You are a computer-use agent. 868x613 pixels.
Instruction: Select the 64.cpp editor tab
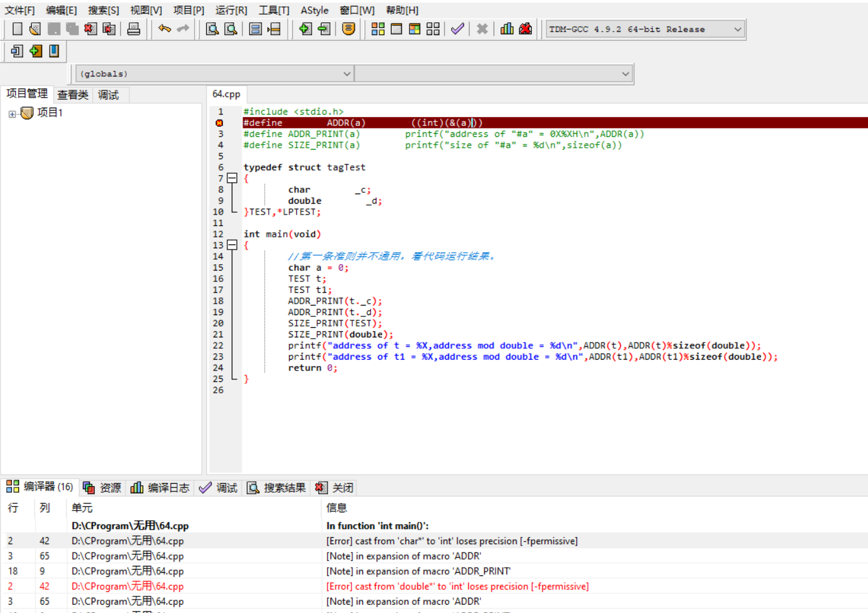click(x=227, y=94)
